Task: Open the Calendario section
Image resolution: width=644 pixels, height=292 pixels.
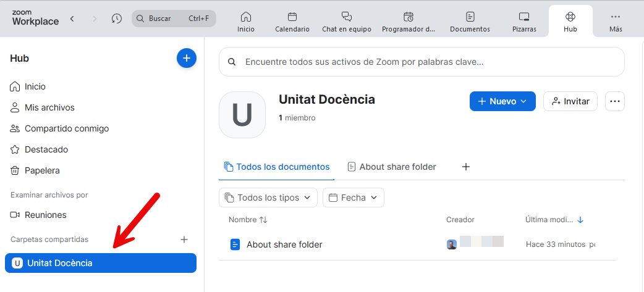Action: tap(292, 22)
